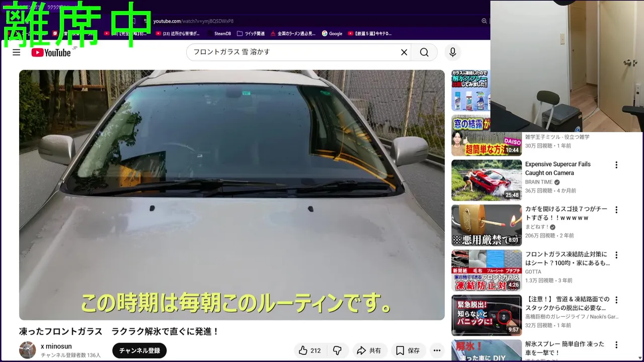This screenshot has width=644, height=362.
Task: Open the 解氷！DIY thumbnail at bottom
Action: pyautogui.click(x=487, y=351)
